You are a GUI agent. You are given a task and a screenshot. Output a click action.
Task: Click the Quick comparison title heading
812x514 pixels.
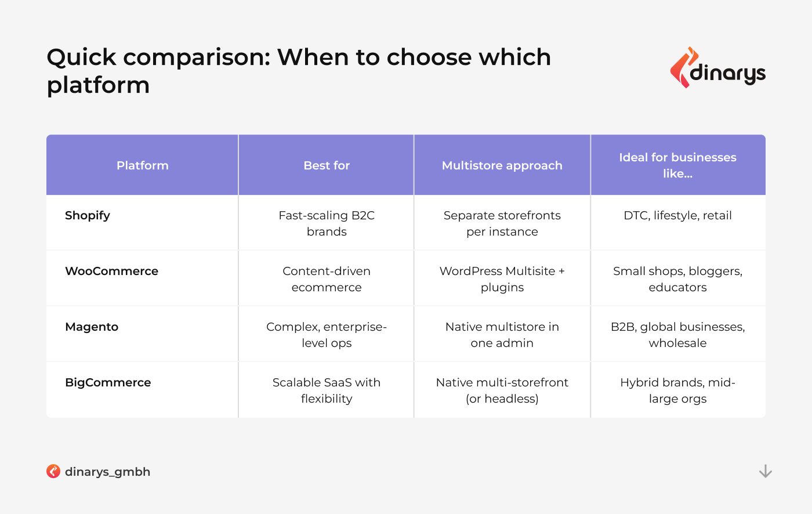pyautogui.click(x=299, y=71)
